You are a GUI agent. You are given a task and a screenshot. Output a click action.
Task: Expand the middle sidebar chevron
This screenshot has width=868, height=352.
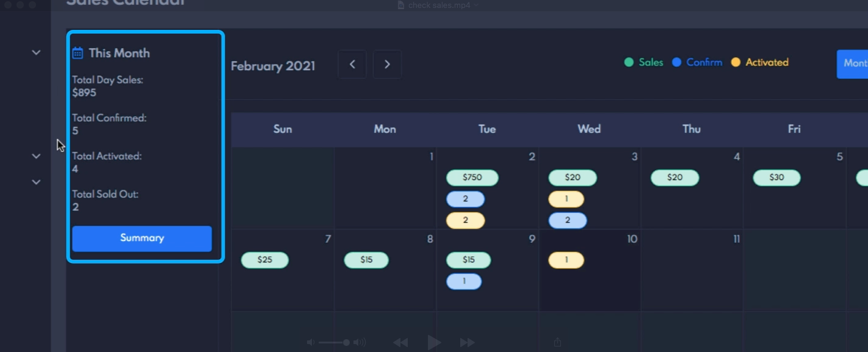pos(36,156)
